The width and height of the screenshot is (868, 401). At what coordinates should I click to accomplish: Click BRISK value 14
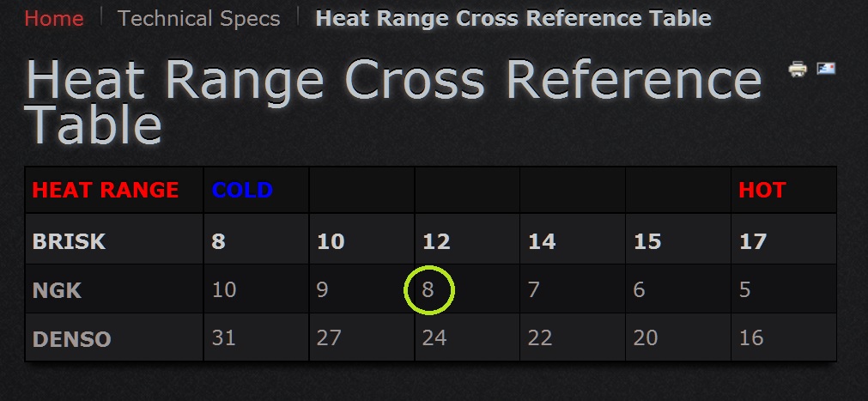[542, 241]
